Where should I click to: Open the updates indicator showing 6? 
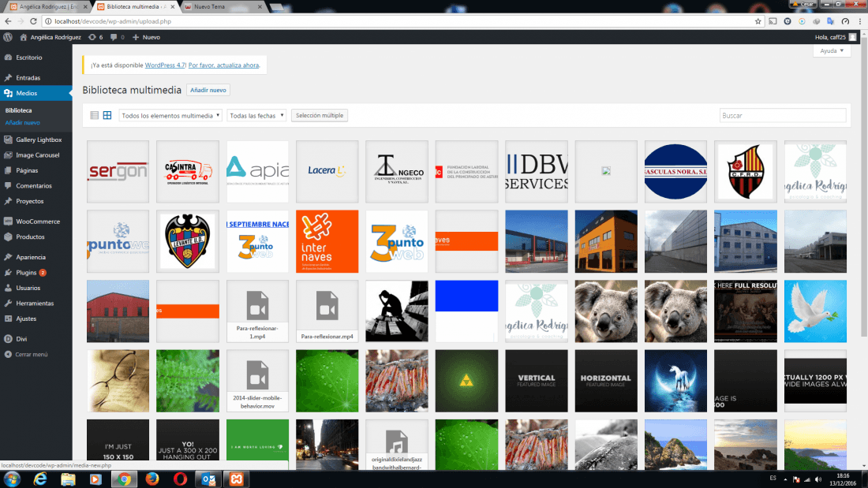[x=95, y=37]
